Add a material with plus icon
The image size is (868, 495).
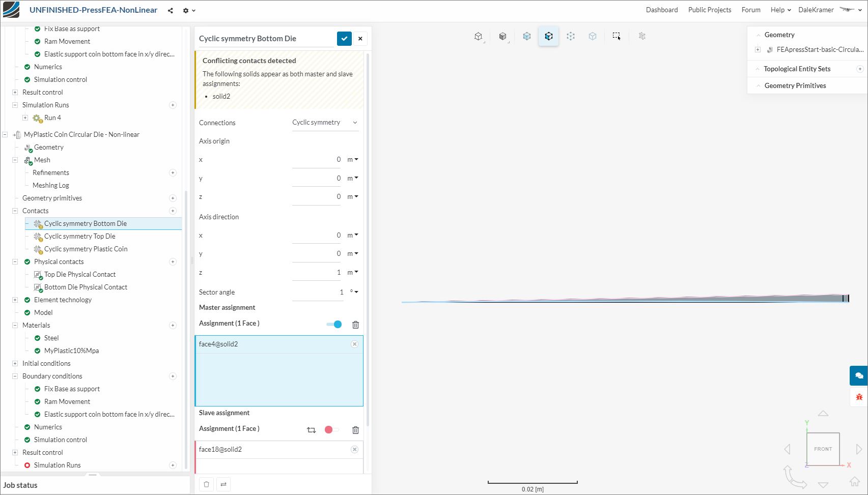coord(173,326)
